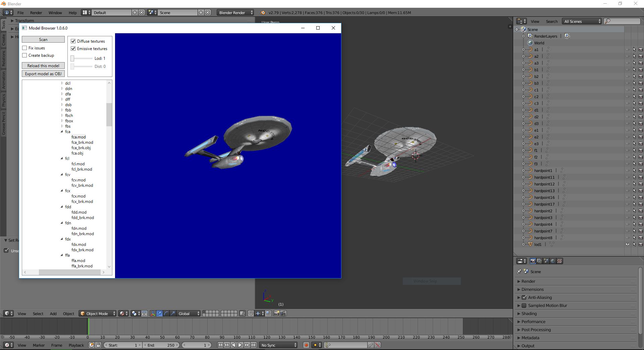Click Export model as OBJ button

[43, 74]
